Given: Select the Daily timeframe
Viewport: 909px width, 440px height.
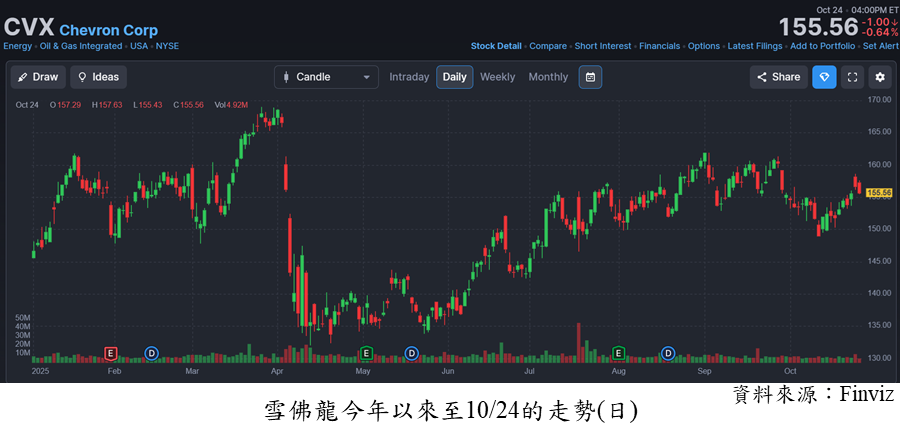Looking at the screenshot, I should pos(454,77).
